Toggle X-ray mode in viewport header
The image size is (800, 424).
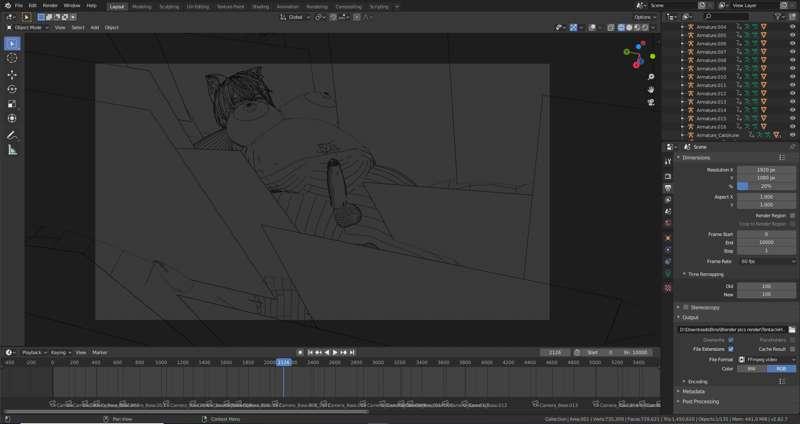click(x=611, y=28)
